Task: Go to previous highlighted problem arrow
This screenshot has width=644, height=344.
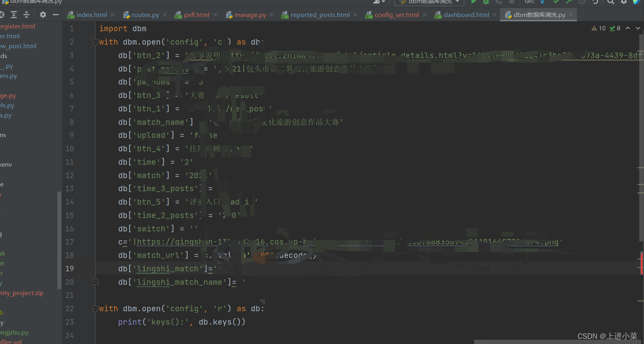Action: click(628, 28)
